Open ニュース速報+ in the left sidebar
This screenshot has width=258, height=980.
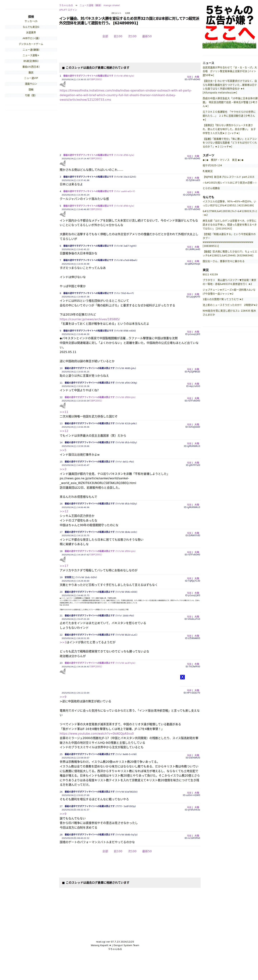[x=31, y=56]
